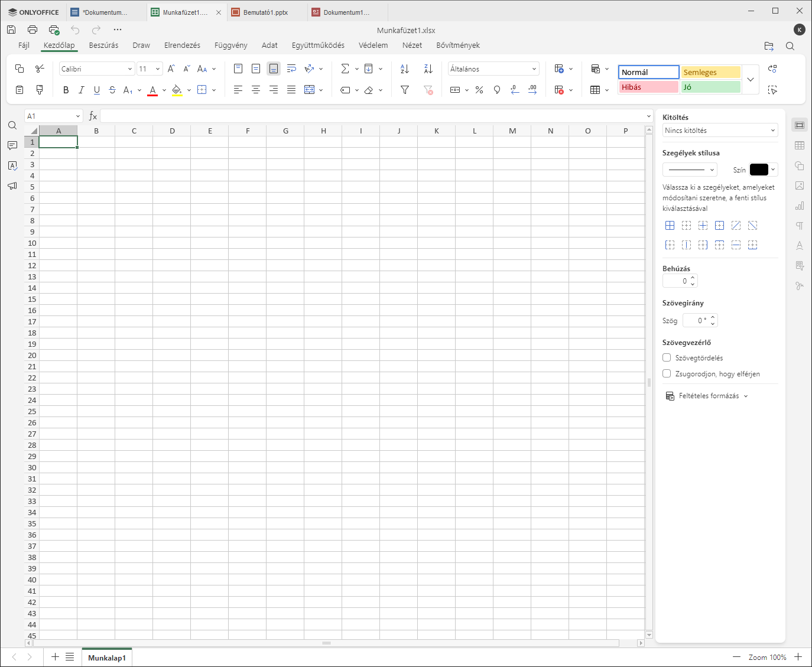812x667 pixels.
Task: Expand the formula bar arrow
Action: coord(649,116)
